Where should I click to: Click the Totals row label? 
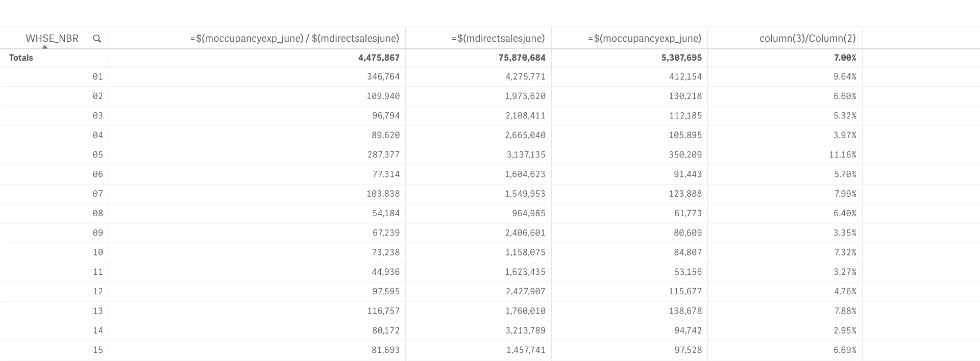tap(21, 58)
